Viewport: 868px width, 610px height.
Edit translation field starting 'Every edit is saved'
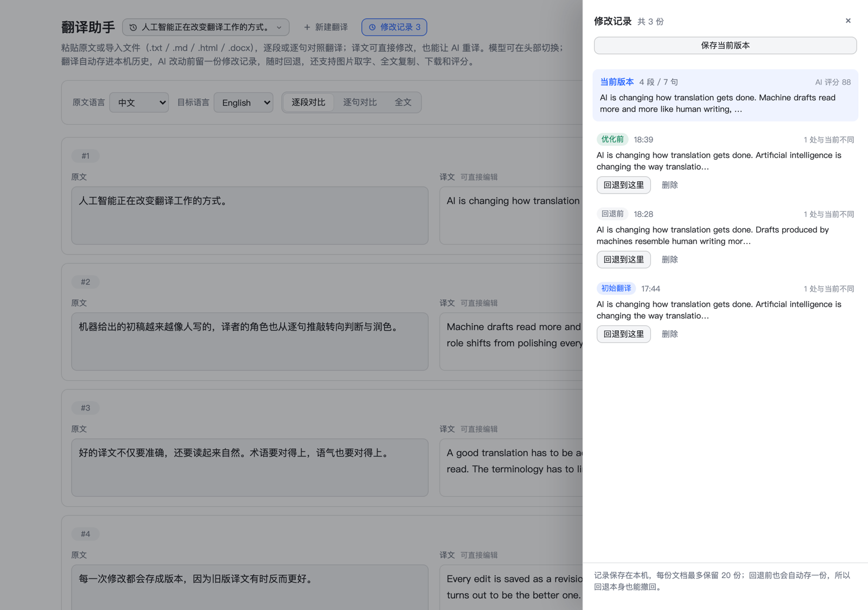pos(511,588)
